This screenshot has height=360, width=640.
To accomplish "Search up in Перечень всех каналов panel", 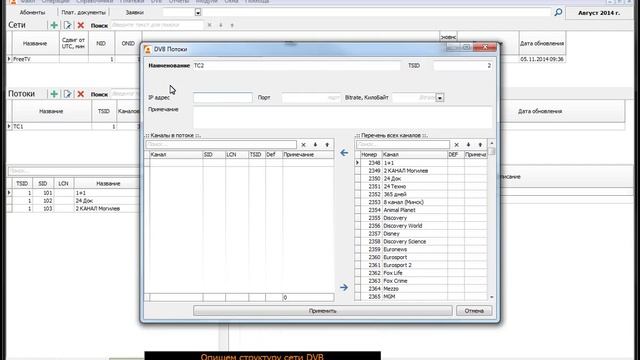I will coord(480,145).
